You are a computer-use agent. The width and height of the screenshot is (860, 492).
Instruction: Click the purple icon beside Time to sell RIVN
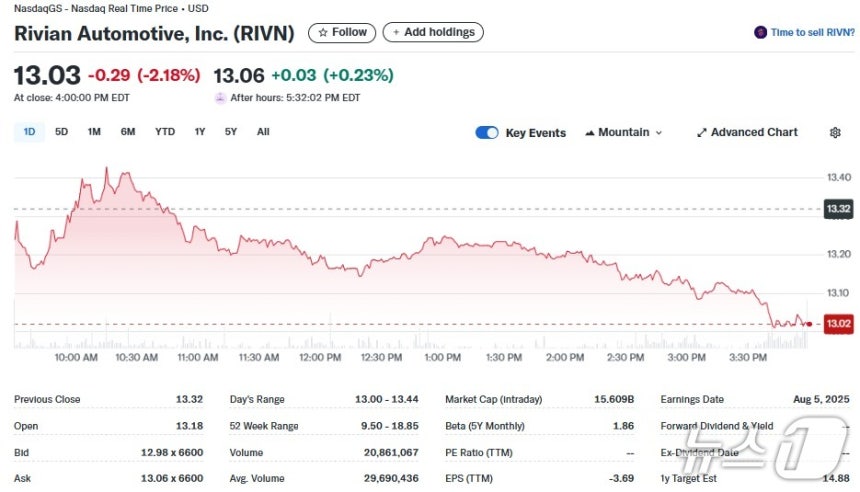coord(760,32)
